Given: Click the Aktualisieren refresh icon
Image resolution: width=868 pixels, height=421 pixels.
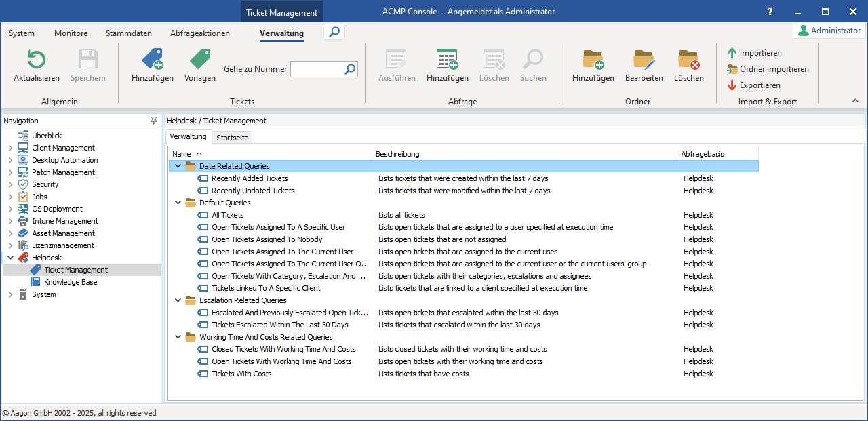Looking at the screenshot, I should click(x=36, y=60).
